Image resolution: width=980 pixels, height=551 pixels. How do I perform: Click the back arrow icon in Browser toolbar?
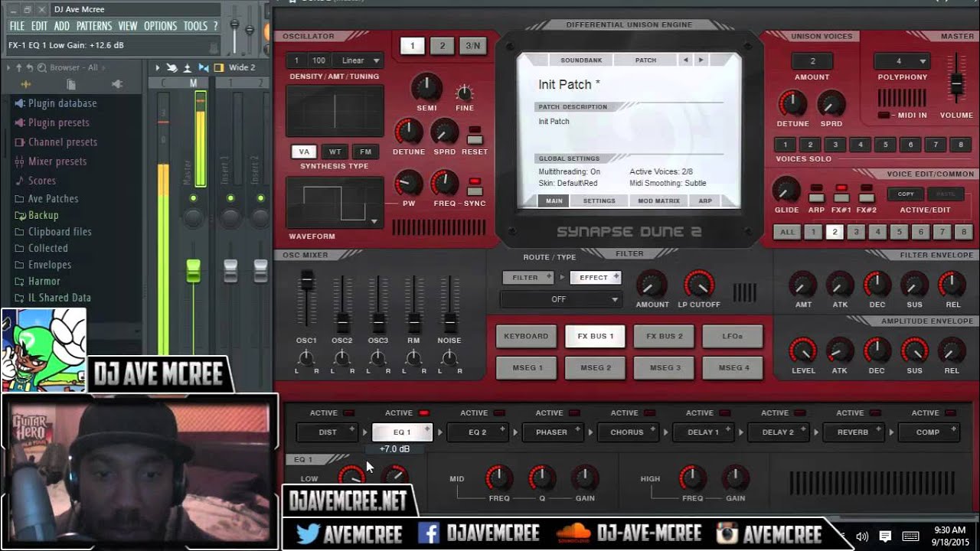coord(29,67)
